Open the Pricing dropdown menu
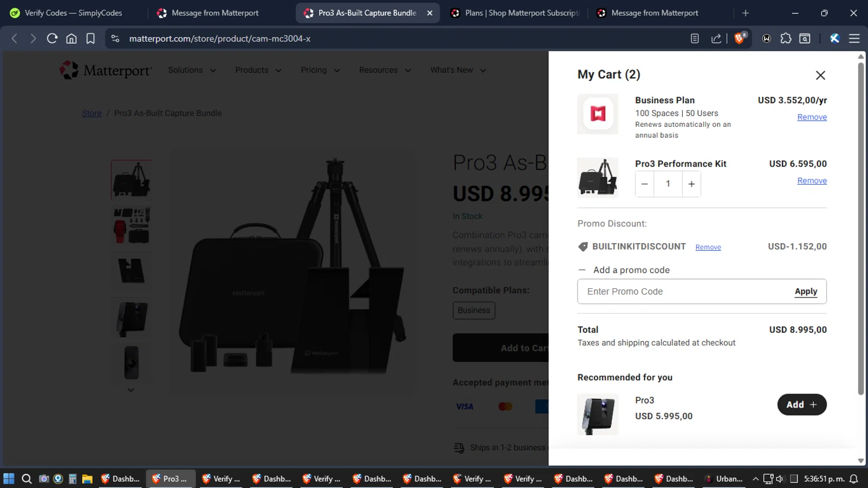Screen dimensions: 868x488 [x=320, y=70]
